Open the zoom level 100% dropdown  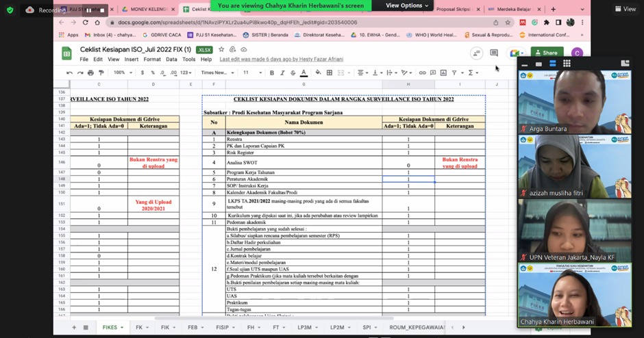[123, 73]
